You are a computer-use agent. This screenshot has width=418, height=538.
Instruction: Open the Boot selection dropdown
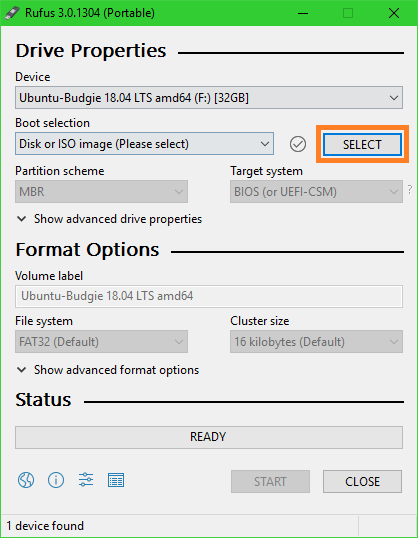click(x=144, y=144)
